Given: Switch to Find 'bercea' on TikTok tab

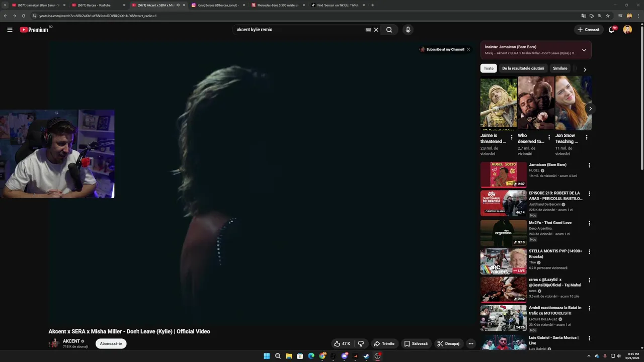Looking at the screenshot, I should coord(338,5).
